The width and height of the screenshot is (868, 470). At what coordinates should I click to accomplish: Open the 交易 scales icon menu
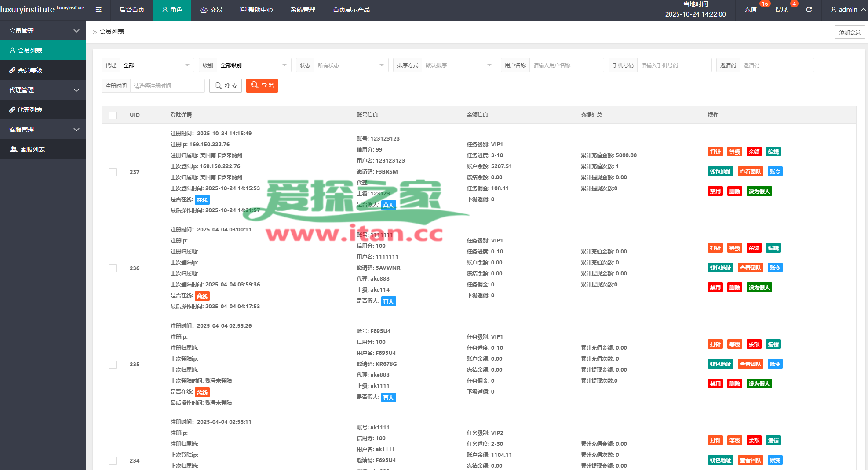tap(211, 10)
